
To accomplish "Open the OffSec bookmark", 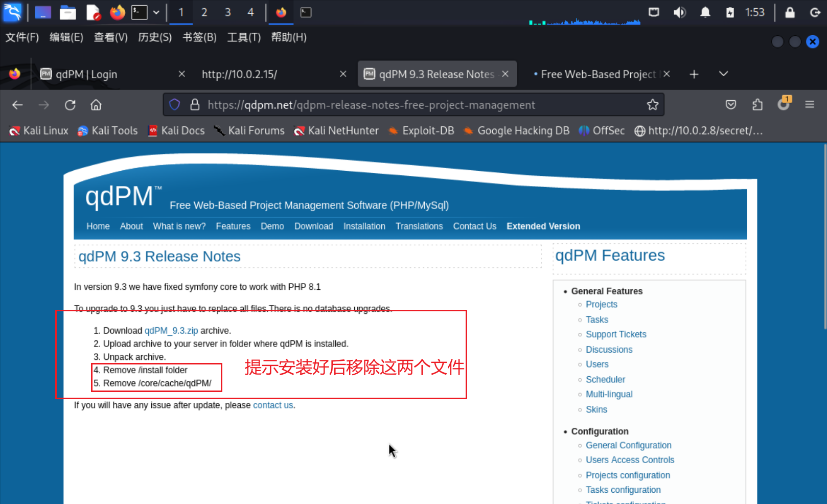I will click(x=602, y=131).
